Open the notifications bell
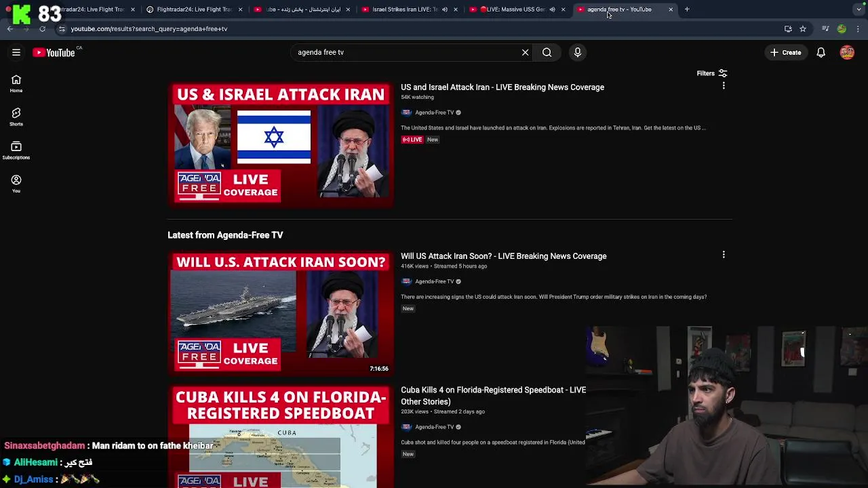Image resolution: width=868 pixels, height=488 pixels. coord(821,52)
